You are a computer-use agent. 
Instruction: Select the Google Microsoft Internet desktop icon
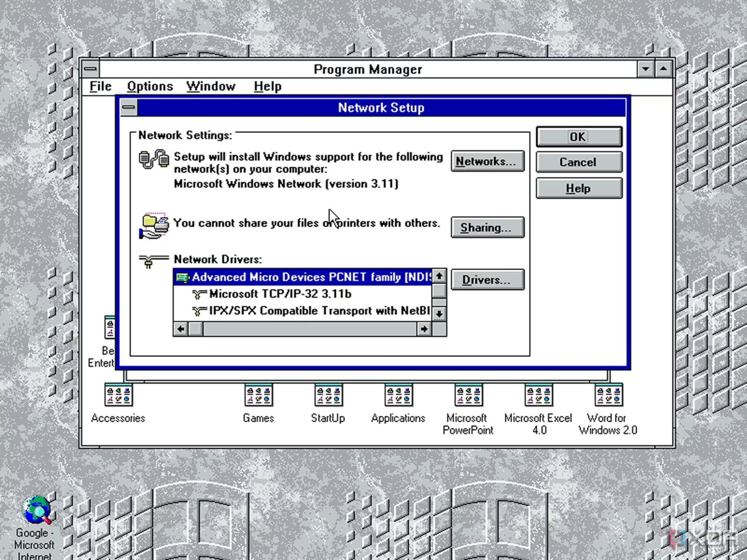click(x=37, y=509)
